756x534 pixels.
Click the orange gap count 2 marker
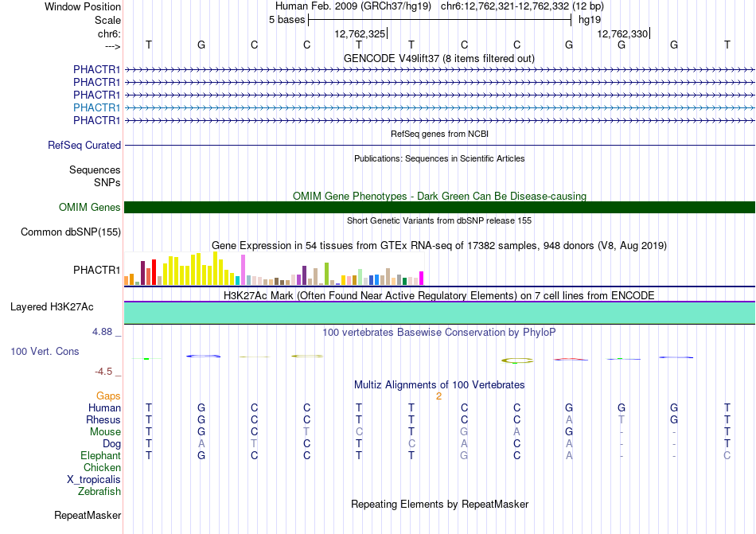coord(438,396)
